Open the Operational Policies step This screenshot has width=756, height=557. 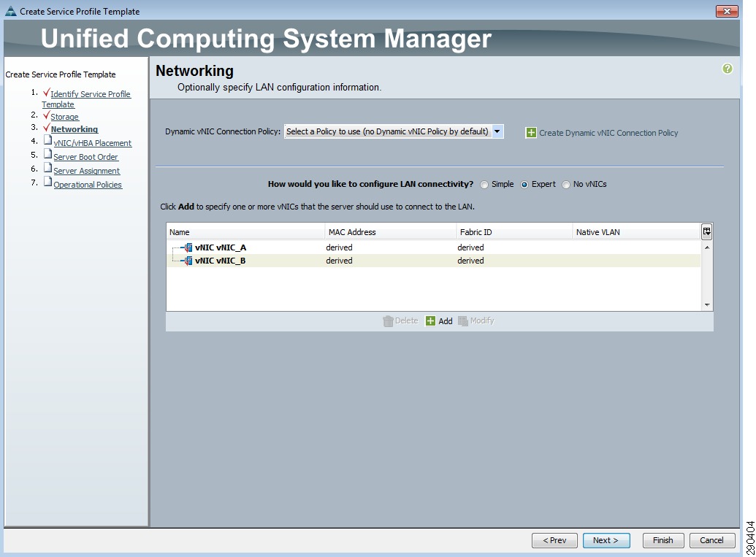tap(88, 185)
